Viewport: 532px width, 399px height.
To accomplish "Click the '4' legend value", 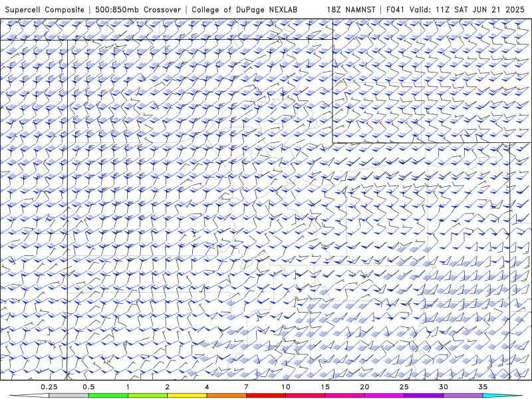I will click(207, 387).
